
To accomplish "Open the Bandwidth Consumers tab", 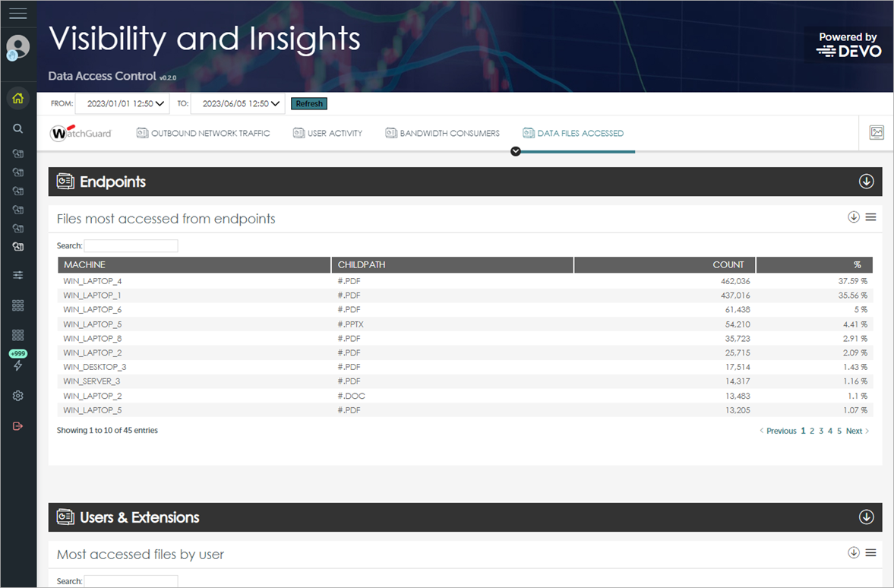I will [442, 133].
